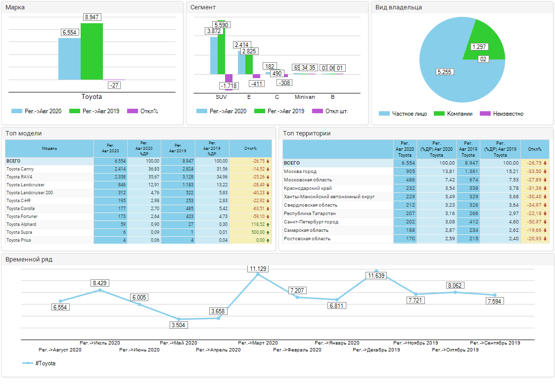Click the Сегмент panel title

[x=203, y=7]
